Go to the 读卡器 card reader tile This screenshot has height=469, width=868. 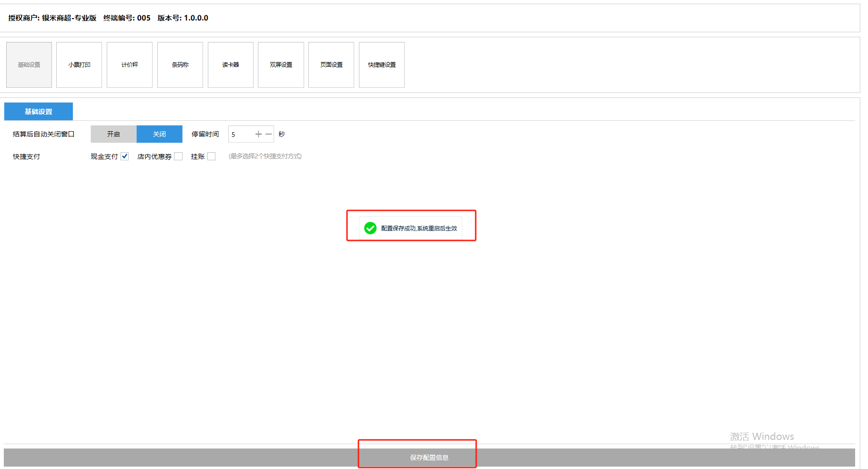pos(231,65)
